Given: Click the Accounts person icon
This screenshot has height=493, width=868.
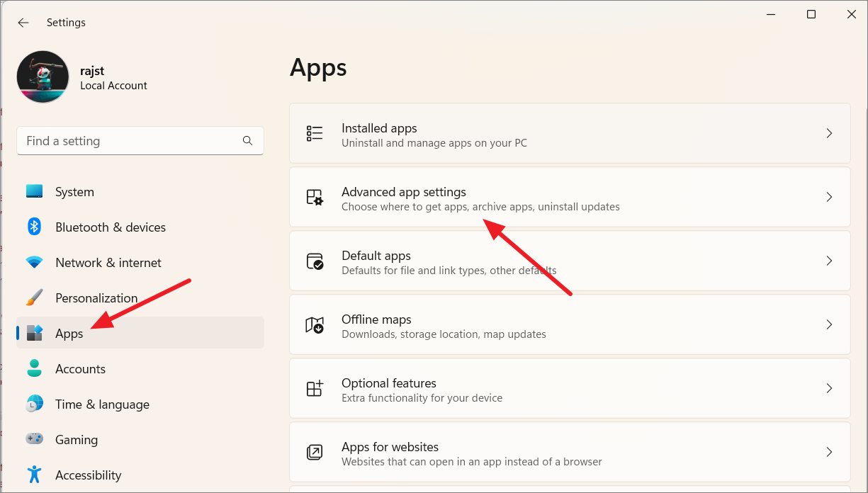Looking at the screenshot, I should 34,368.
